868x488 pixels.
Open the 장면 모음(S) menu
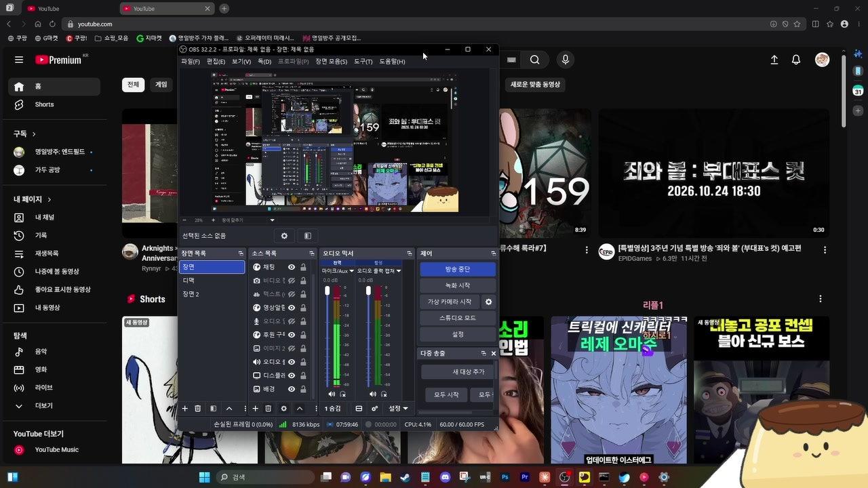click(x=331, y=62)
